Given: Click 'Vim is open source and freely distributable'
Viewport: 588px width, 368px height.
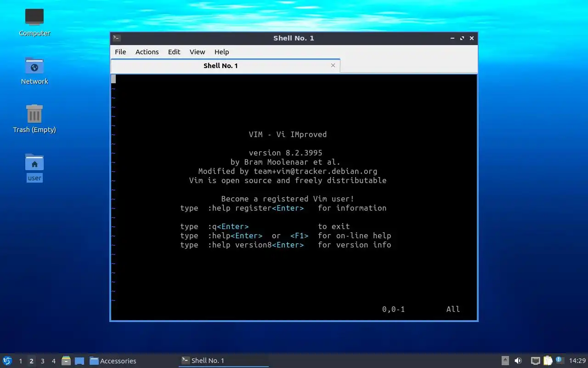Looking at the screenshot, I should pos(288,180).
